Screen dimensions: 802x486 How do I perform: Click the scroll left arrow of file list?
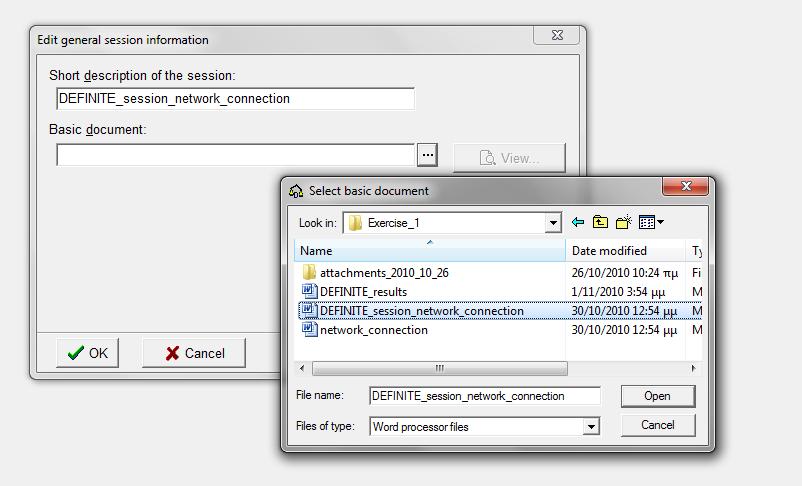(x=302, y=368)
